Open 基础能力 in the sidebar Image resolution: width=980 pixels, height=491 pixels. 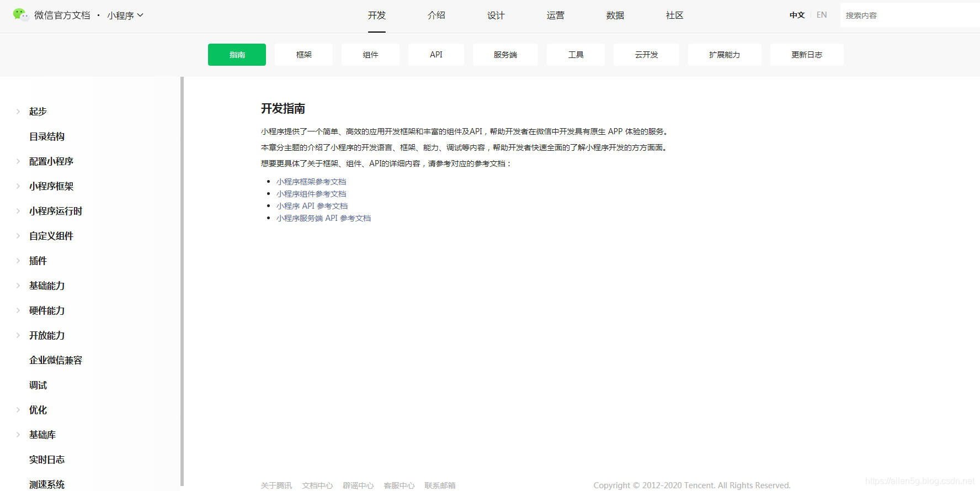47,286
